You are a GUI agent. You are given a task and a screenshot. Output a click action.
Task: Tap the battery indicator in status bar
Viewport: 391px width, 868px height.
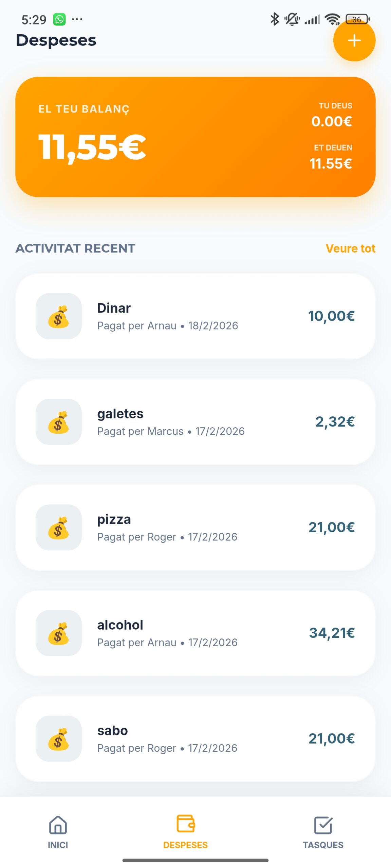pos(357,19)
